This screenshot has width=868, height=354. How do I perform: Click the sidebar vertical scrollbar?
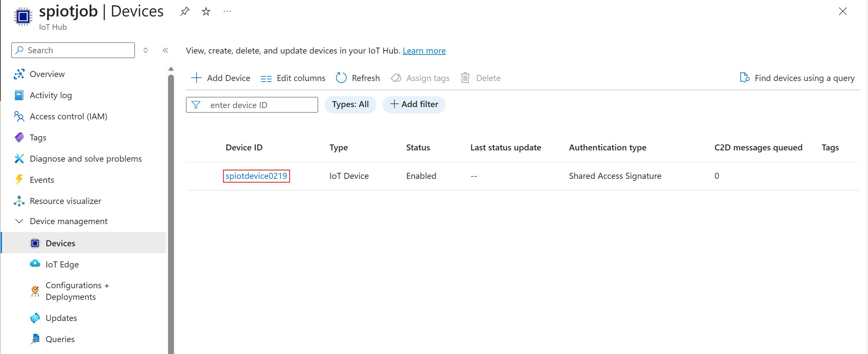pyautogui.click(x=171, y=214)
